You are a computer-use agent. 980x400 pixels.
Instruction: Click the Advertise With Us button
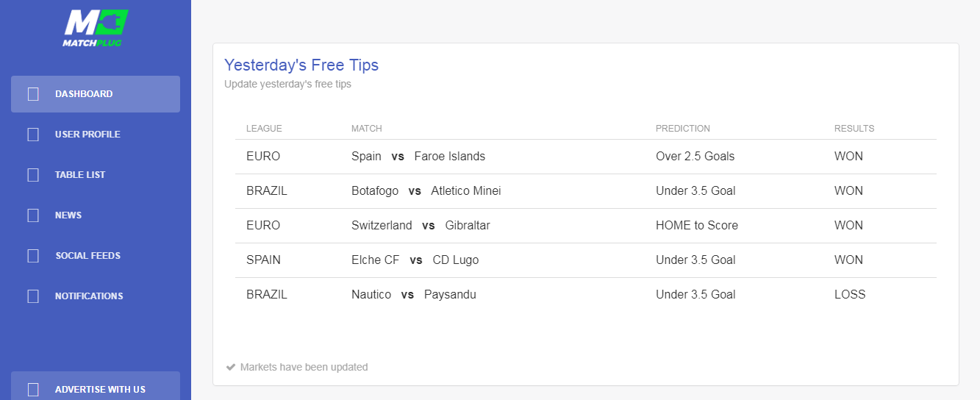coord(96,386)
